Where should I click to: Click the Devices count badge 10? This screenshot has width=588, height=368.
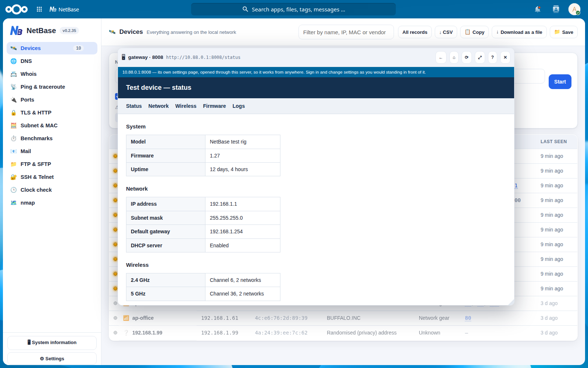[78, 48]
